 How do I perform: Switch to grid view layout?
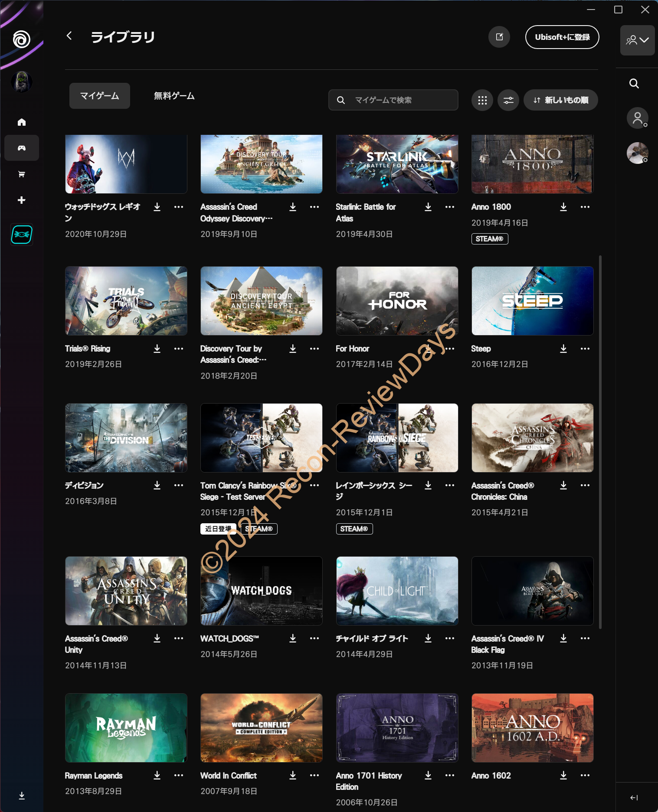point(482,100)
